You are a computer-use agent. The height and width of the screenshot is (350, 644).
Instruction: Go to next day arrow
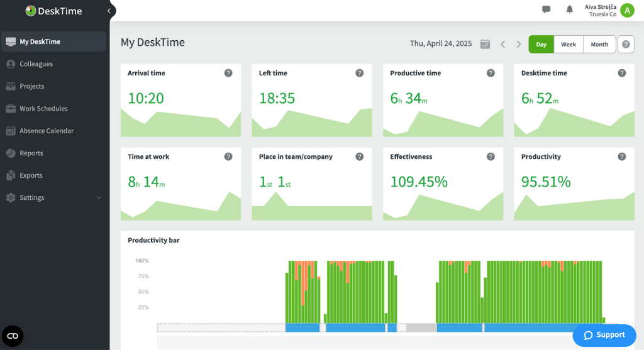pyautogui.click(x=519, y=45)
